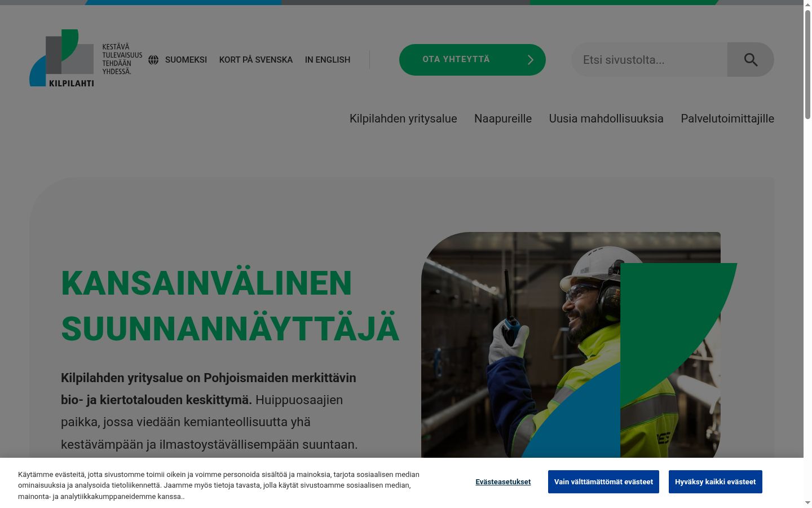Click Hyväksy kaikki evästeet button
The height and width of the screenshot is (508, 812).
(x=716, y=482)
